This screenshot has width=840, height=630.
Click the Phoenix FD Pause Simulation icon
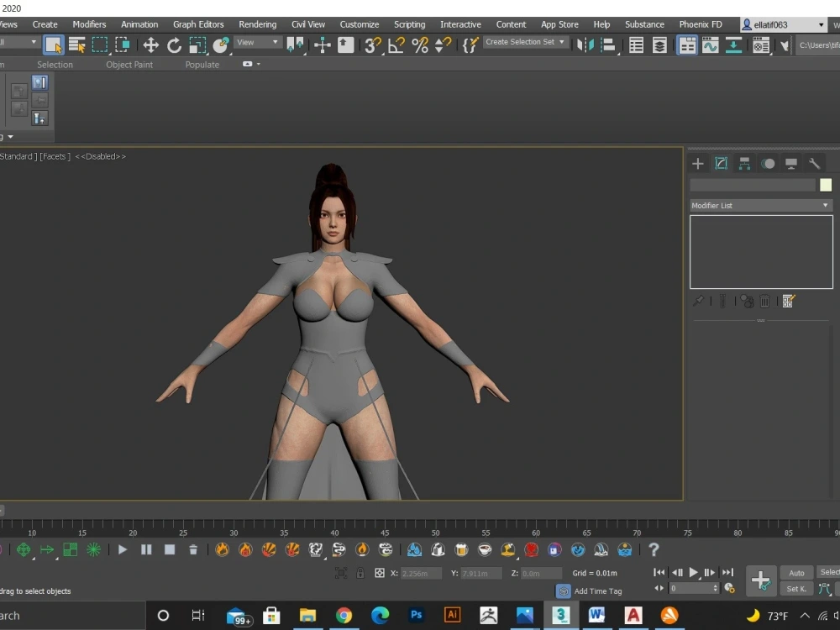coord(145,549)
